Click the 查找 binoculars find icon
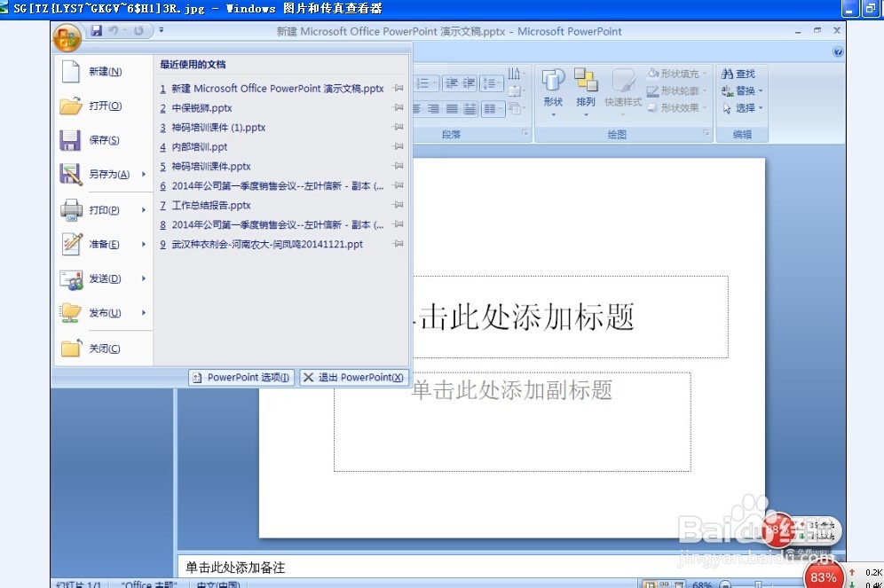Viewport: 884px width, 588px height. click(727, 74)
